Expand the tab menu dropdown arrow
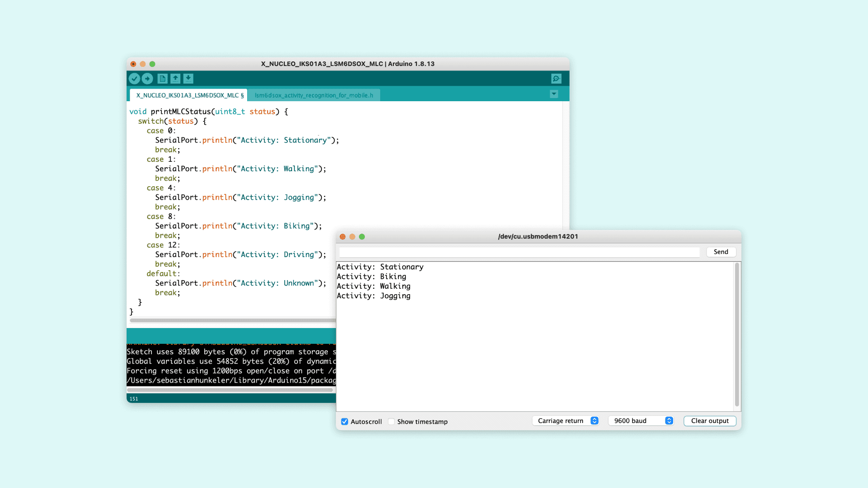This screenshot has width=868, height=488. click(554, 94)
